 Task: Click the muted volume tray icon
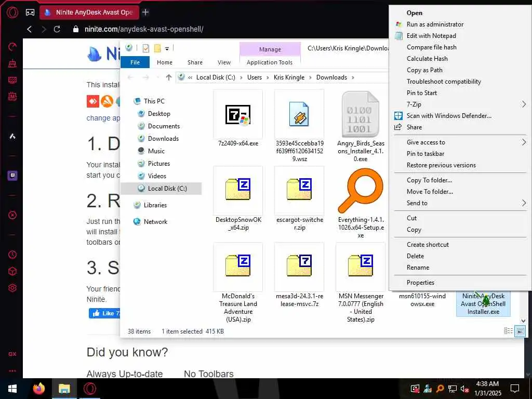464,389
